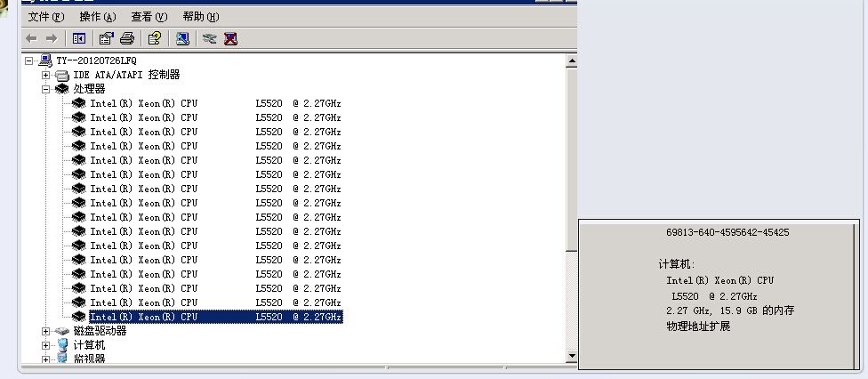Open the Help toolbar icon
Image resolution: width=868 pixels, height=379 pixels.
(155, 38)
